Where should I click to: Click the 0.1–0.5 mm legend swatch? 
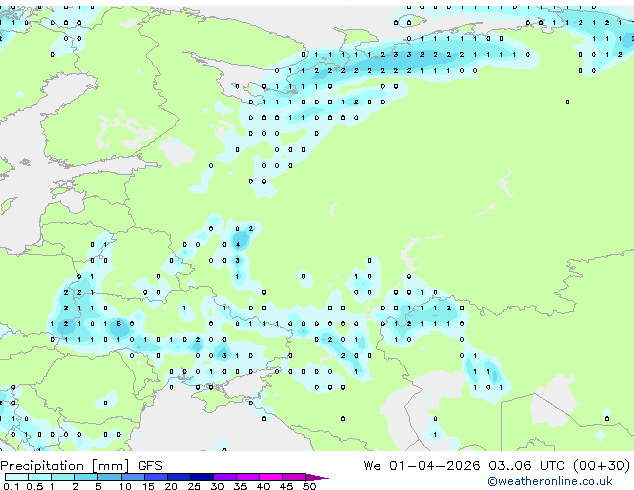click(17, 477)
